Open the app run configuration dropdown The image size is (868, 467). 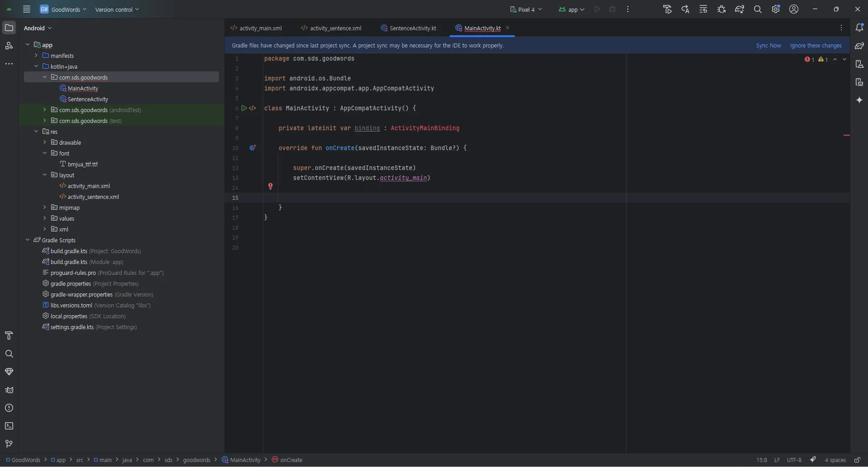[x=572, y=9]
